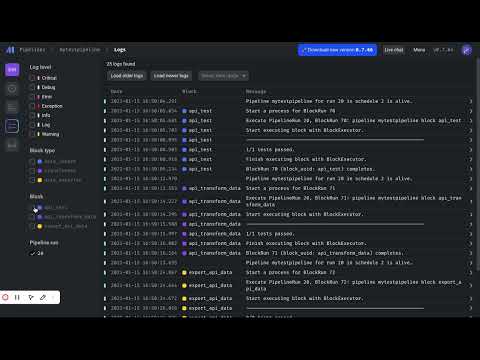Click the Logs breadcrumb

pyautogui.click(x=120, y=50)
